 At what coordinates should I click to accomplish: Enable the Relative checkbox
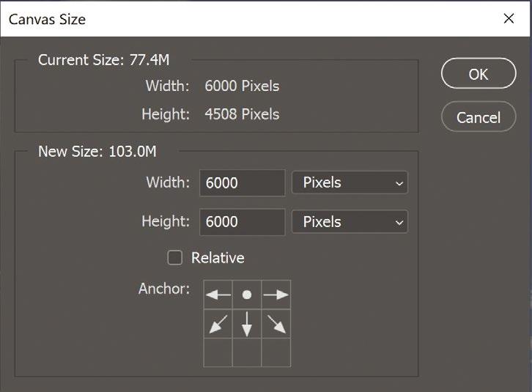175,258
